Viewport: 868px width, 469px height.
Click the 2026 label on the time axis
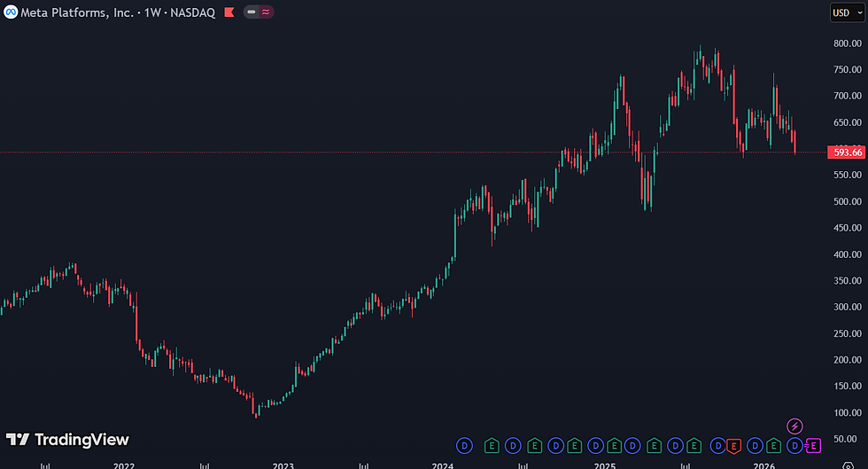click(763, 465)
